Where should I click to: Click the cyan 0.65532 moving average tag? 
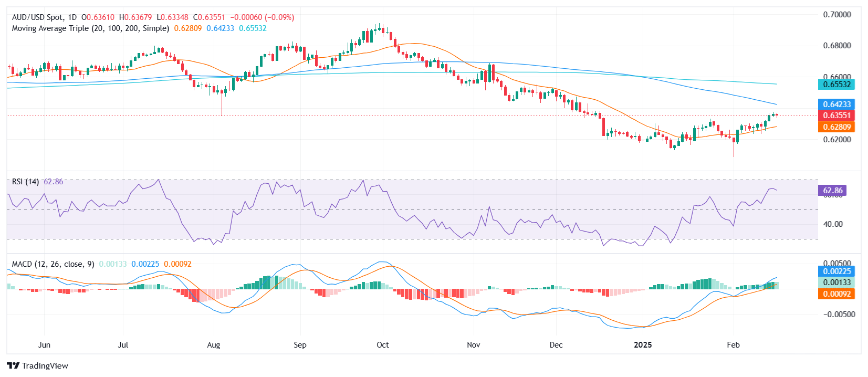point(836,85)
